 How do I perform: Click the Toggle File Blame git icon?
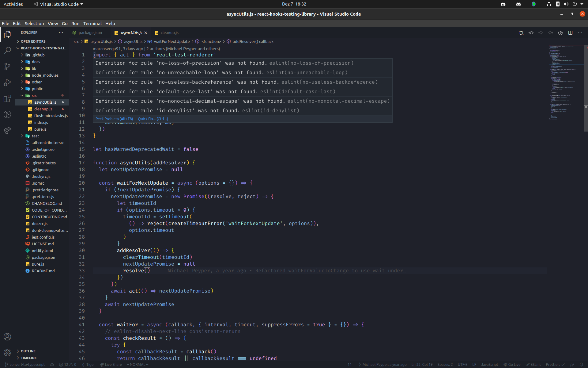[x=560, y=33]
